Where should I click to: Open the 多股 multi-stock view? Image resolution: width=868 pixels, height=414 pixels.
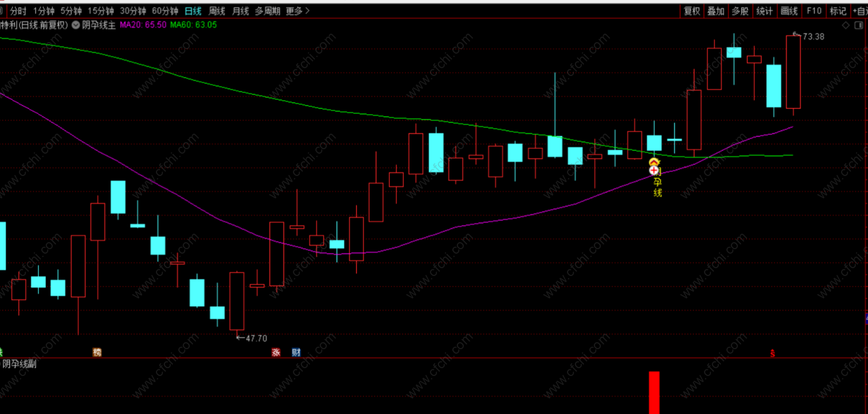[740, 11]
